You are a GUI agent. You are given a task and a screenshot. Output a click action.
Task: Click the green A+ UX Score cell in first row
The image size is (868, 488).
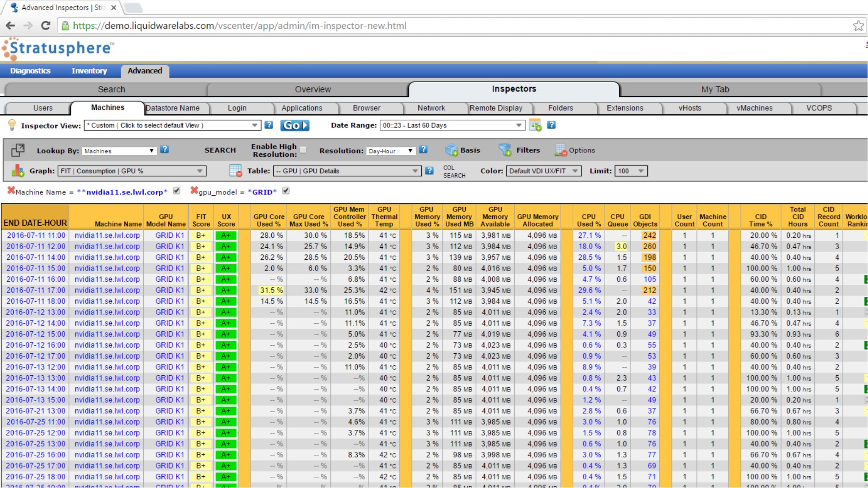point(226,235)
